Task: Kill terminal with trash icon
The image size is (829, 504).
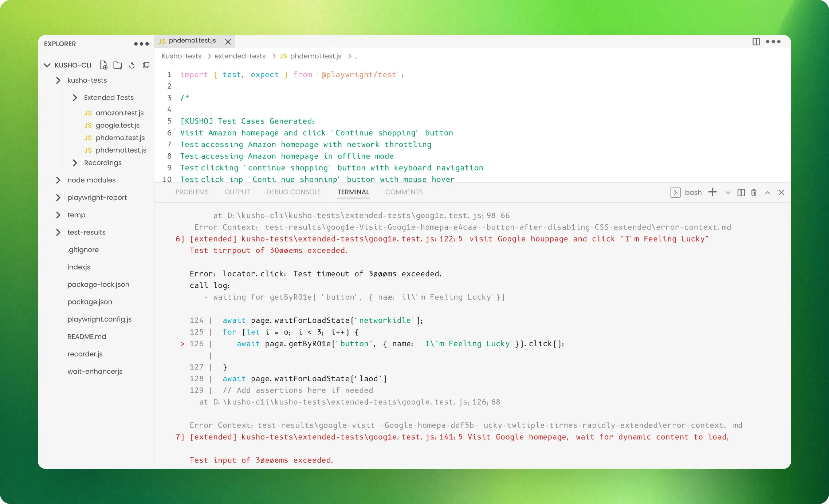Action: 754,193
